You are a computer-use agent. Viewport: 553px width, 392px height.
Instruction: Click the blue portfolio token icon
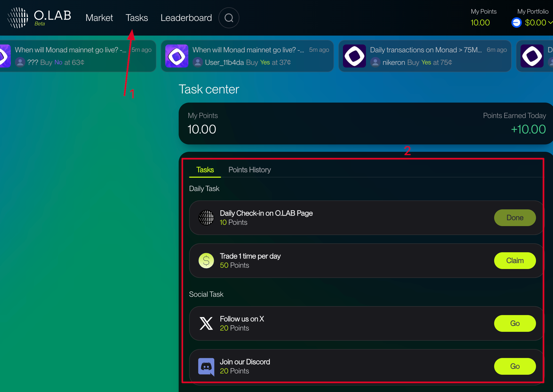pyautogui.click(x=516, y=23)
